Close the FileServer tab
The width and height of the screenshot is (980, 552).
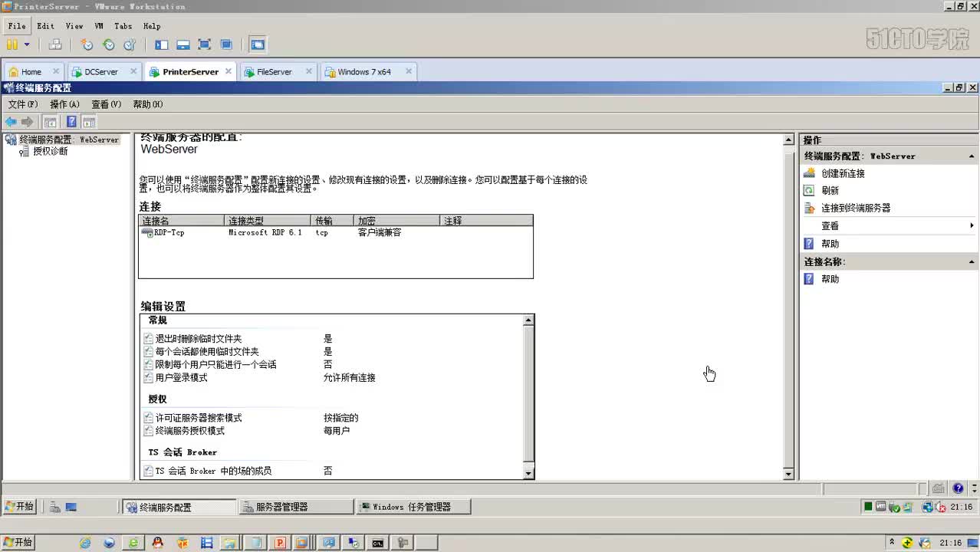pyautogui.click(x=309, y=71)
